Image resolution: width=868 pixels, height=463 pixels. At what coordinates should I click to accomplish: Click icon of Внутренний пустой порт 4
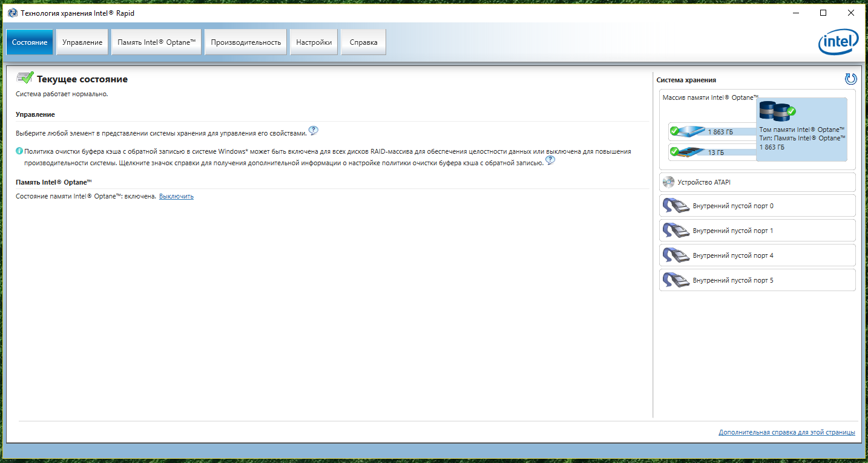click(676, 255)
